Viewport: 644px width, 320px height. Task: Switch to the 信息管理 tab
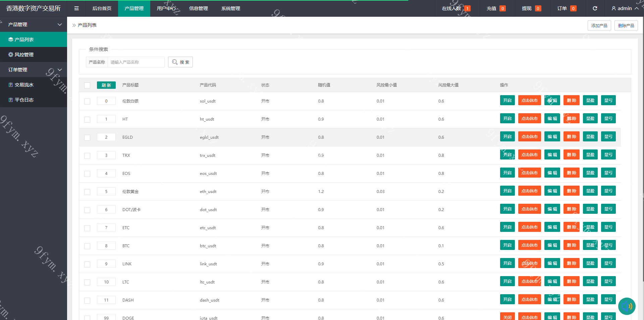tap(199, 8)
